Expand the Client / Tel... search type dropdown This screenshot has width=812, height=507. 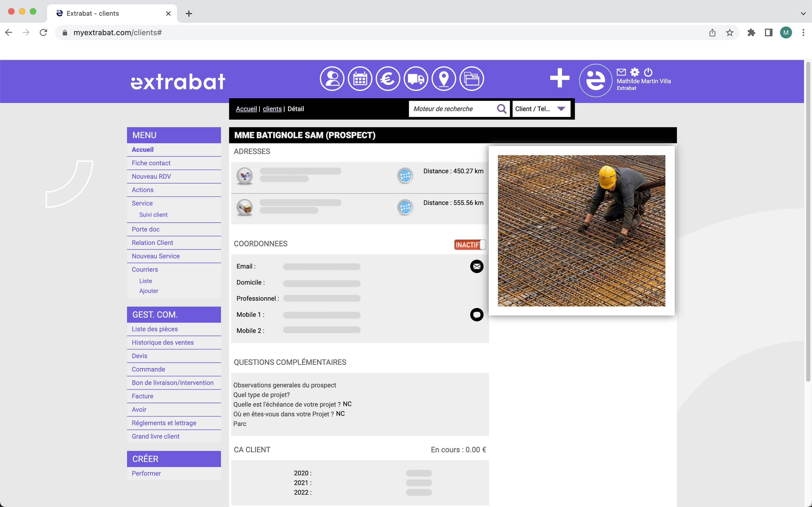(560, 109)
